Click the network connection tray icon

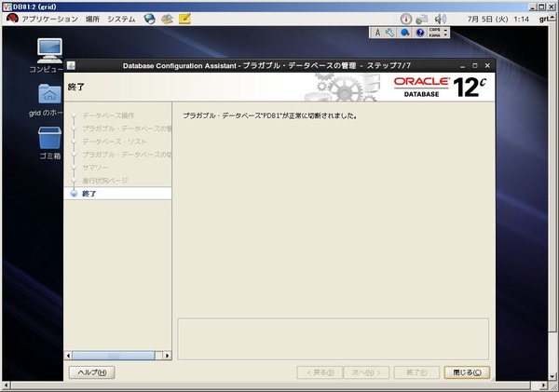click(x=422, y=19)
